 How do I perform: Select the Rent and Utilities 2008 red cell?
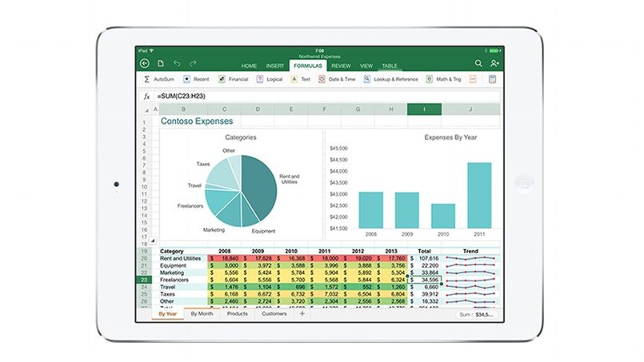pyautogui.click(x=226, y=258)
